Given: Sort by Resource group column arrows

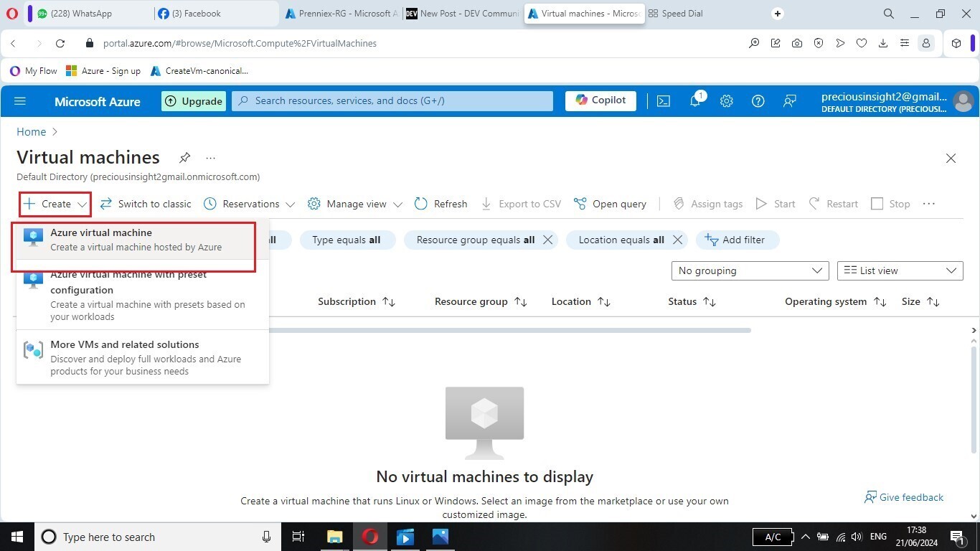Looking at the screenshot, I should [x=521, y=302].
